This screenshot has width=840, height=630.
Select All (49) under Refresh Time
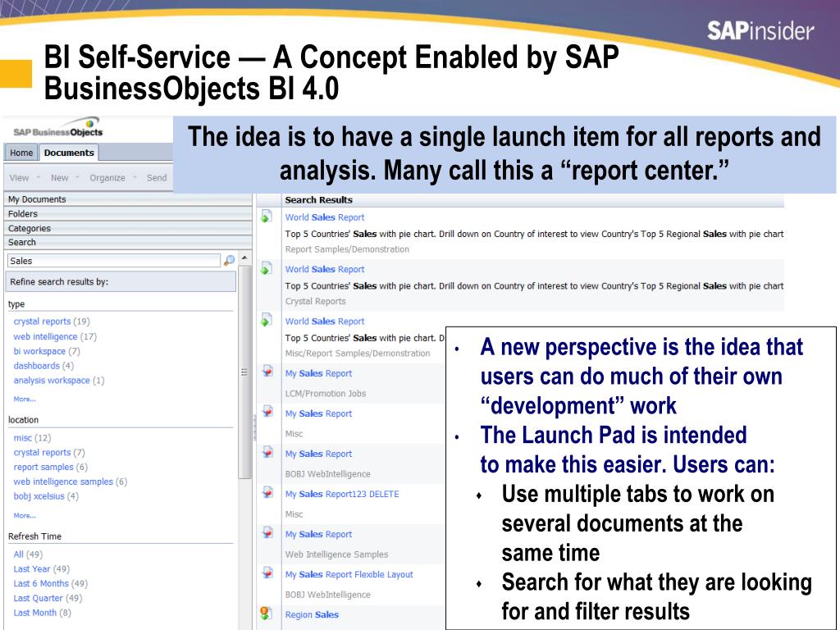tap(28, 554)
